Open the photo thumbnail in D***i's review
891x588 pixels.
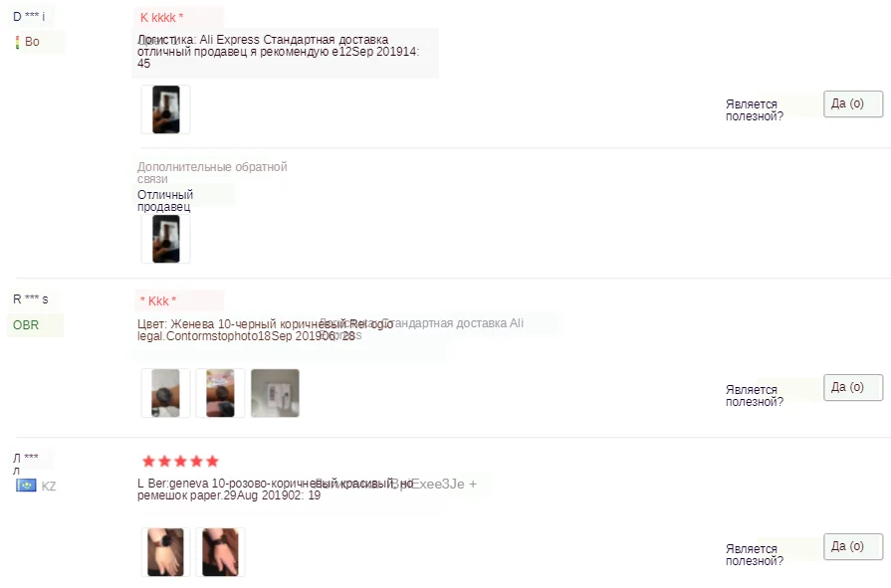165,109
